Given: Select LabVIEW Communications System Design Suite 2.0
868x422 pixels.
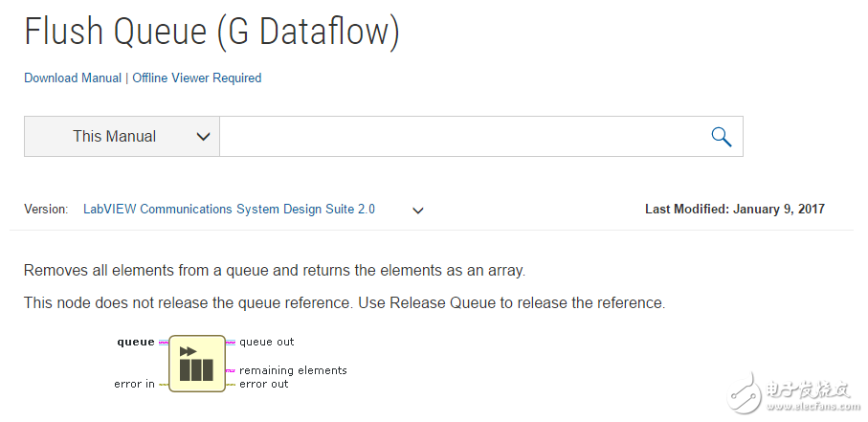Looking at the screenshot, I should (229, 210).
